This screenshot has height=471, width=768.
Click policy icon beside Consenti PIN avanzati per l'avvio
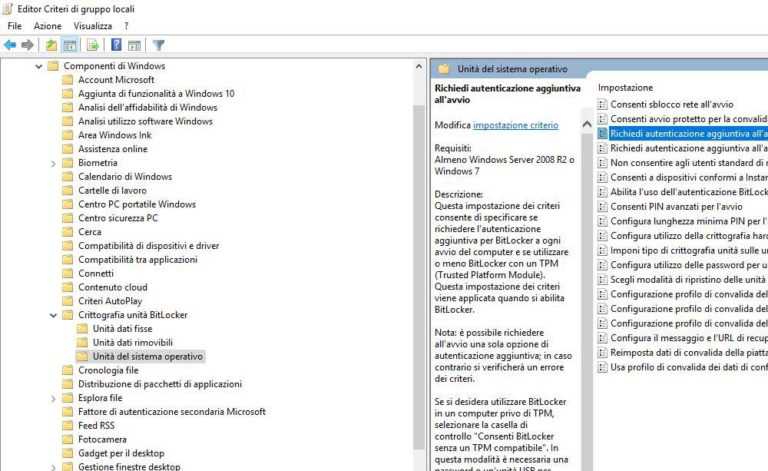coord(602,207)
